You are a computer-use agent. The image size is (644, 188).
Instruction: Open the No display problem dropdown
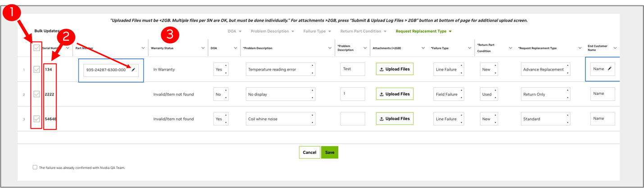click(x=281, y=94)
